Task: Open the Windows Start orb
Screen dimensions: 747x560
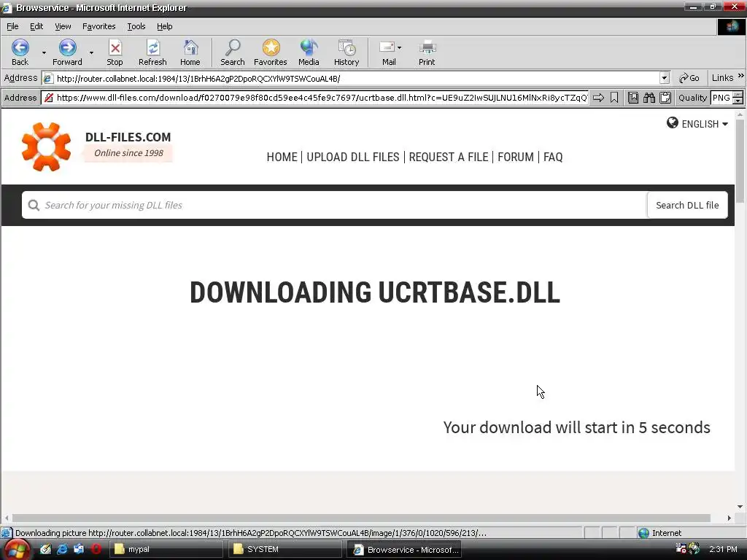Action: tap(18, 550)
